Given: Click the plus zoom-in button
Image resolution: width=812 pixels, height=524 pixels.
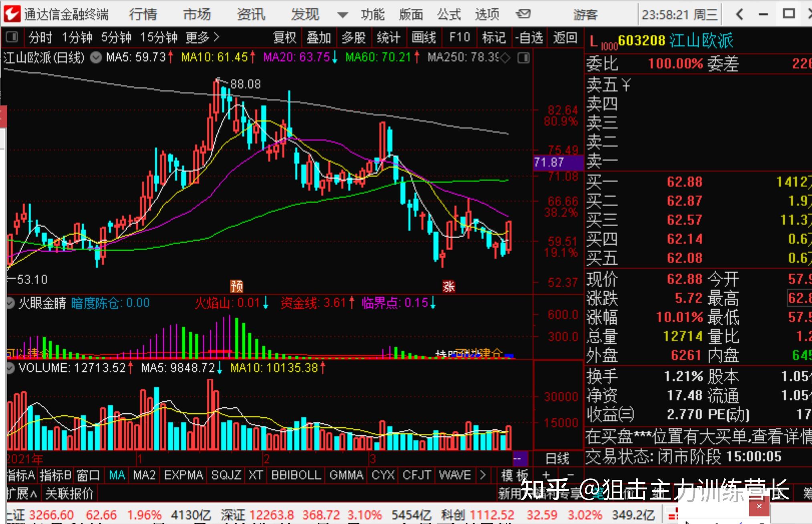Looking at the screenshot, I should coord(546,475).
